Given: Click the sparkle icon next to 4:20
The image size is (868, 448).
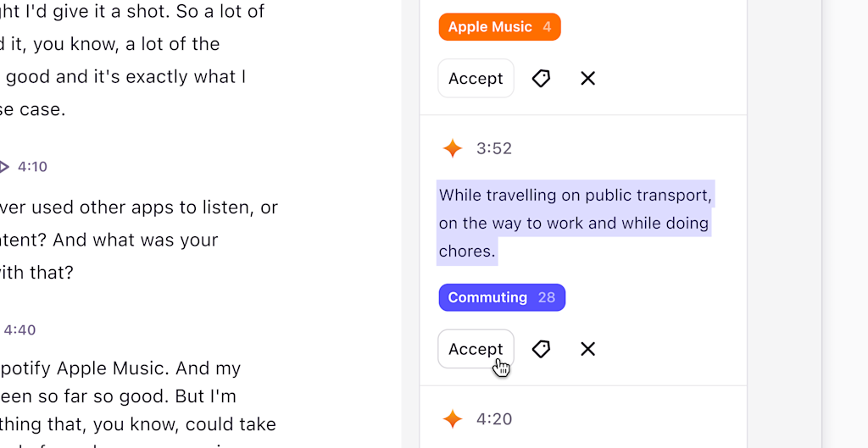Looking at the screenshot, I should click(453, 418).
